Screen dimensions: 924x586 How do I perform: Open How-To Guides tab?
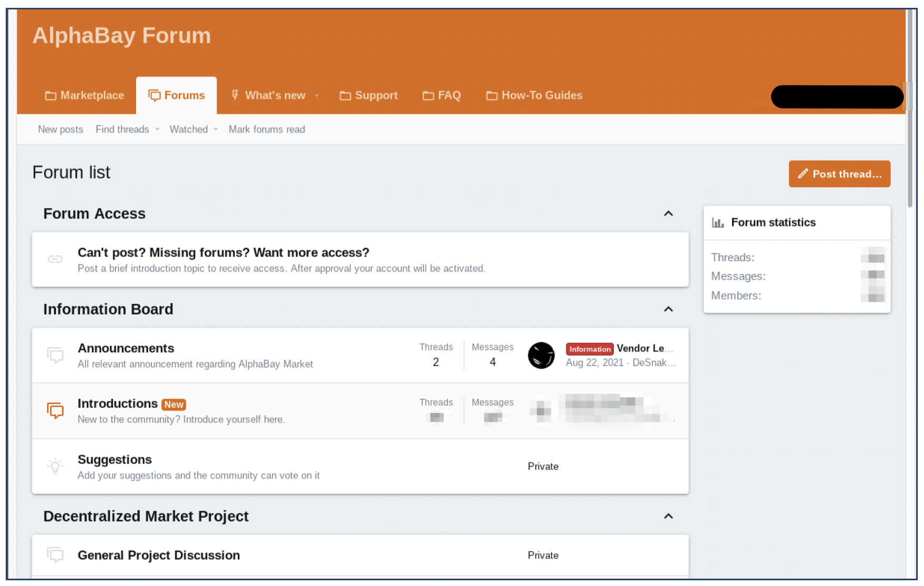(x=534, y=95)
